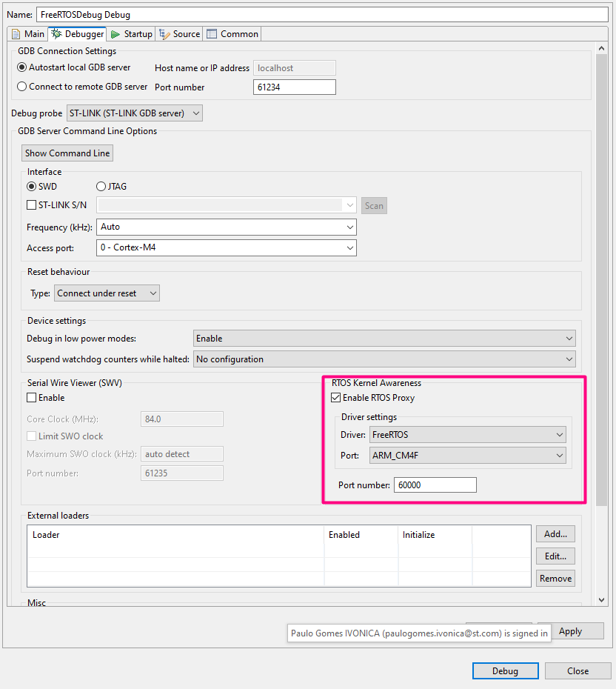This screenshot has width=616, height=689.
Task: Open the Main tab
Action: pyautogui.click(x=28, y=34)
